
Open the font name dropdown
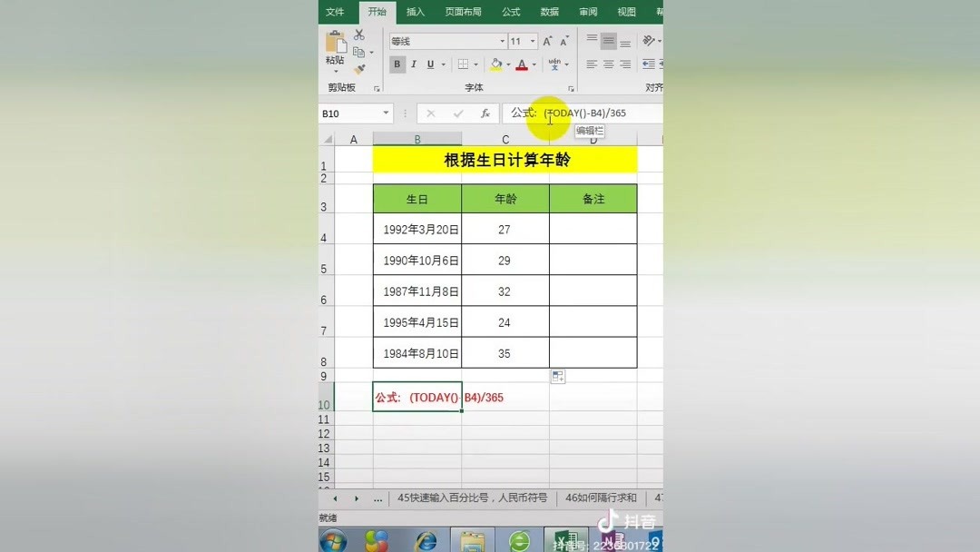[x=502, y=41]
